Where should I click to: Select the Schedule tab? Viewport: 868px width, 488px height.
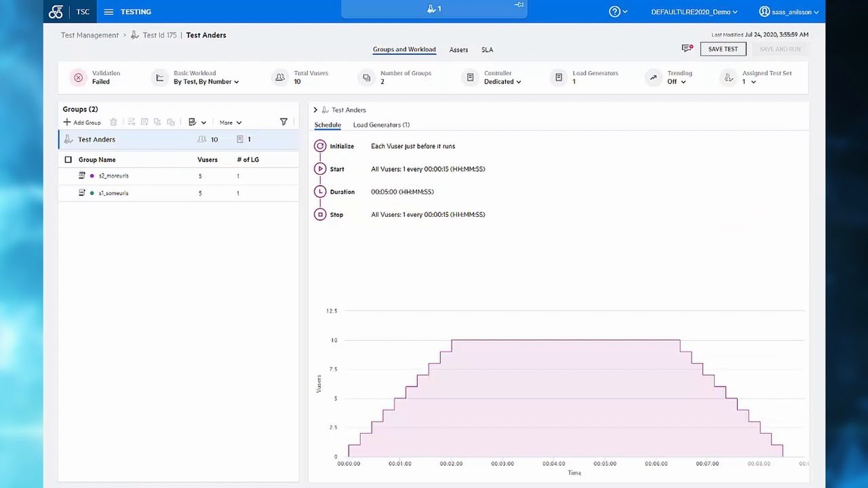[328, 125]
